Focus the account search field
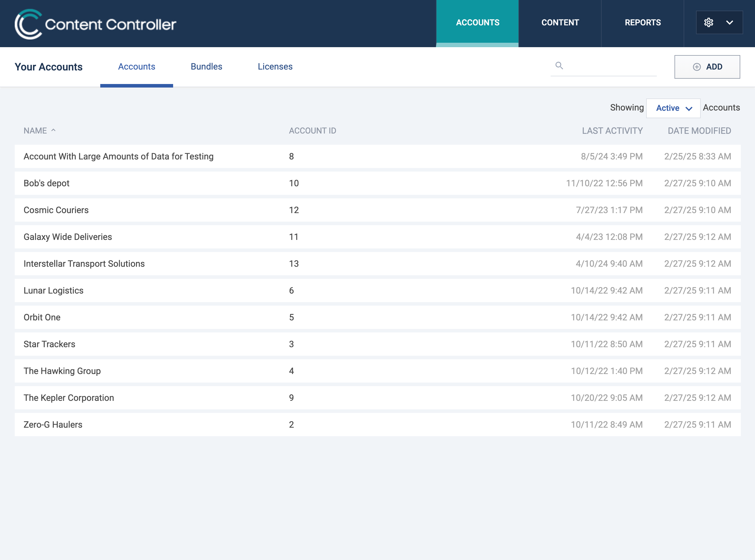The image size is (755, 560). click(x=610, y=66)
